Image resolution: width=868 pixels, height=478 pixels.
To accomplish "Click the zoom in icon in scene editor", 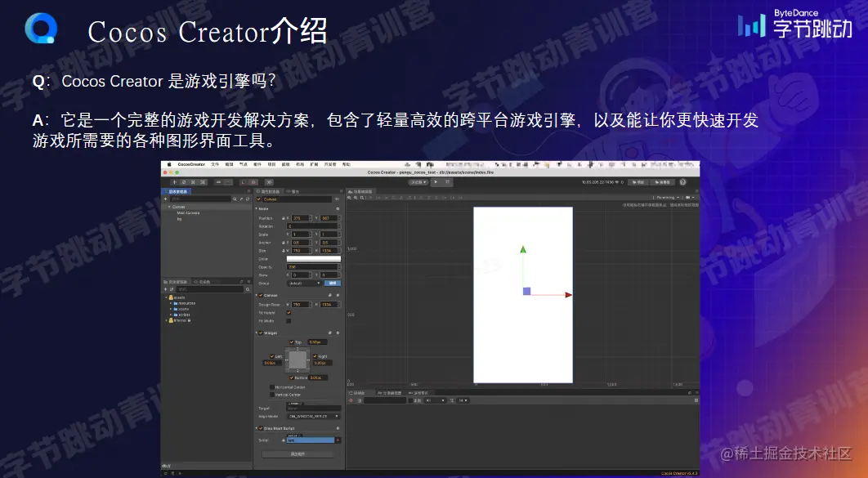I will click(x=349, y=198).
